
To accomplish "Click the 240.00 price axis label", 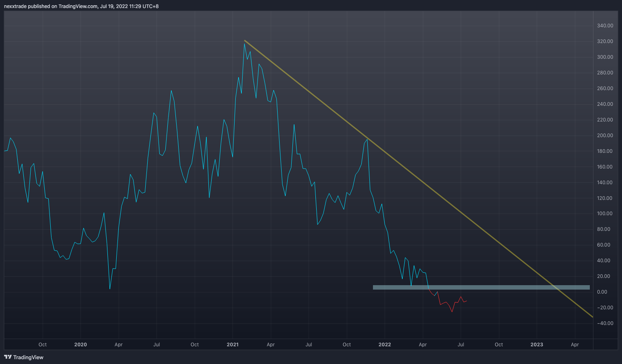I will [x=605, y=104].
